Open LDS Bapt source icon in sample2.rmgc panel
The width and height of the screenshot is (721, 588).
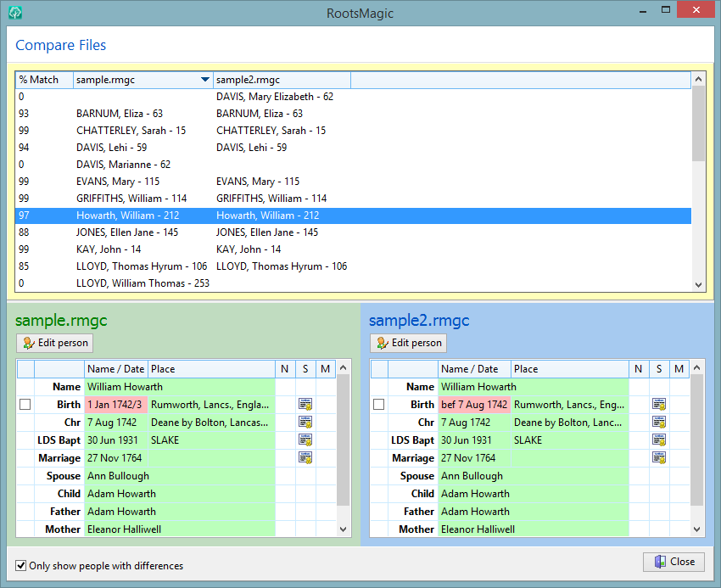(659, 440)
